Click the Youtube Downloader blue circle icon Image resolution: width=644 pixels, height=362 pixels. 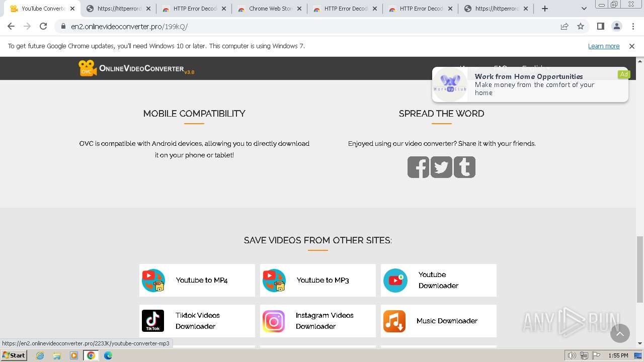coord(395,281)
